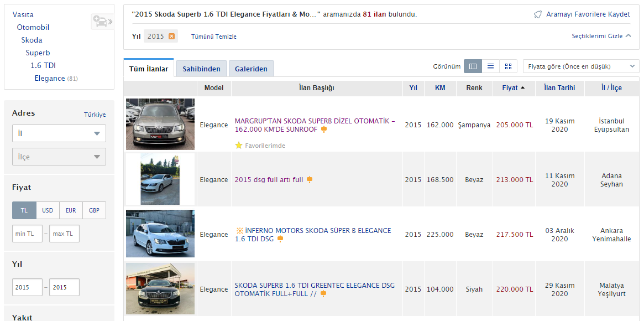Image resolution: width=644 pixels, height=321 pixels.
Task: Switch to grid gallery view icon
Action: coord(508,66)
